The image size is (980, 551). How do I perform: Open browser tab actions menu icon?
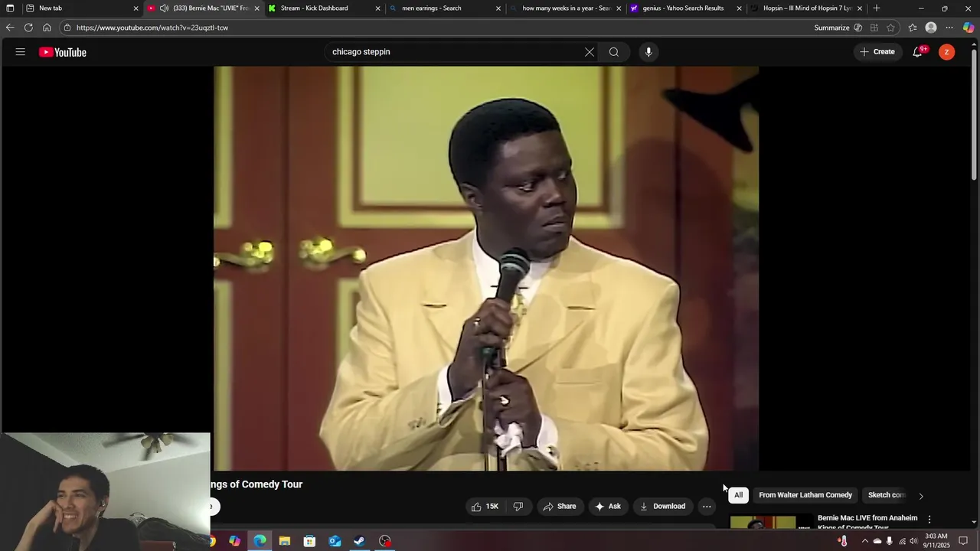point(10,8)
